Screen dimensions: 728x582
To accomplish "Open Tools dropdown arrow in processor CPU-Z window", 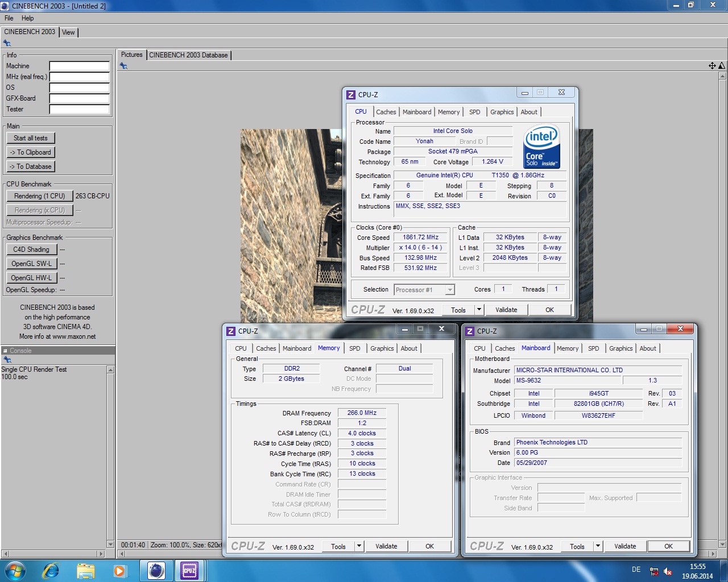I will pos(479,310).
